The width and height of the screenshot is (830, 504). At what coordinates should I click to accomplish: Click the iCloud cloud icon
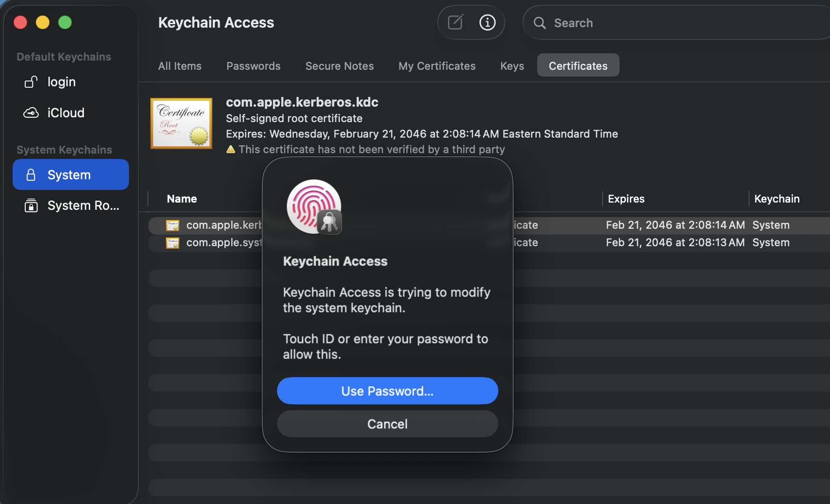[x=31, y=113]
